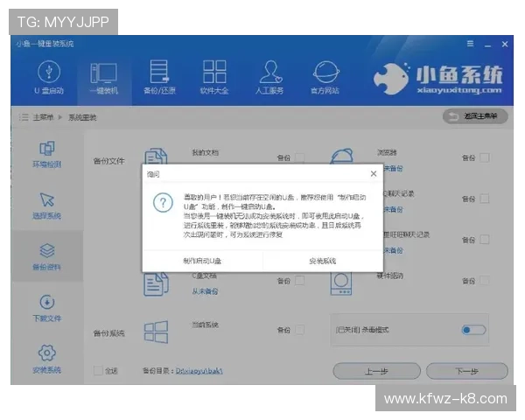
Task: Select the 安装系统 gear sidebar step
Action: coord(47,359)
